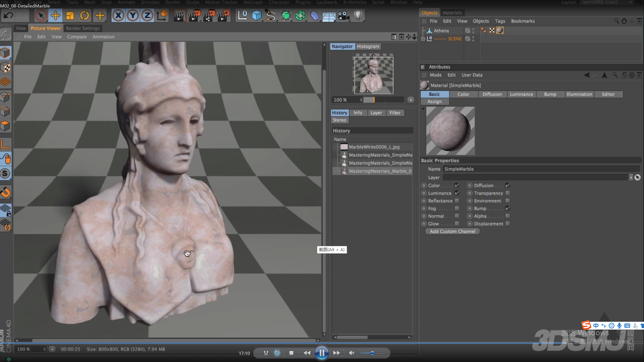This screenshot has width=644, height=362.
Task: Uncheck the Diffusion channel
Action: [x=508, y=185]
